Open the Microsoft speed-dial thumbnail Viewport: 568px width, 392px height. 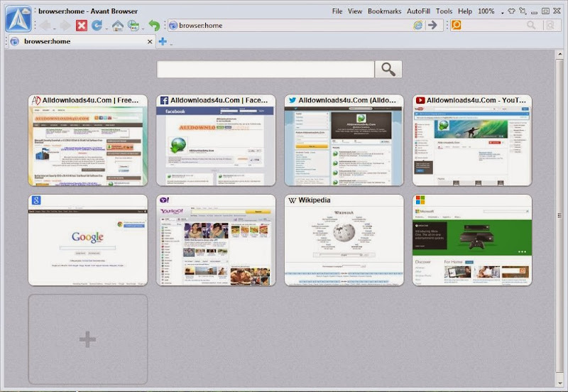click(x=472, y=240)
